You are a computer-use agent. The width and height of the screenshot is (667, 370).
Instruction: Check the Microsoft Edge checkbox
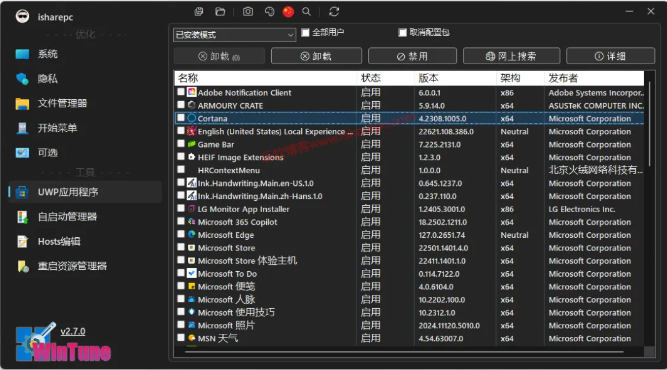(x=181, y=234)
